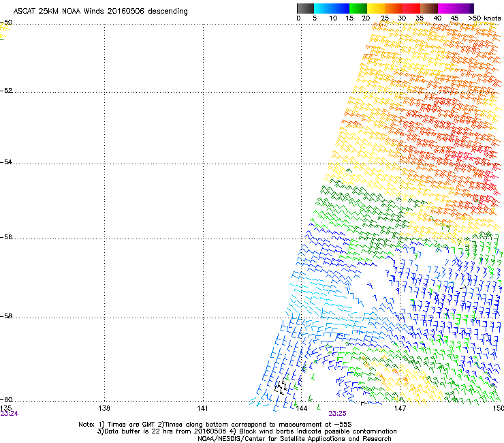
Task: Select the red 30-35 knots color swatch
Action: tap(411, 8)
